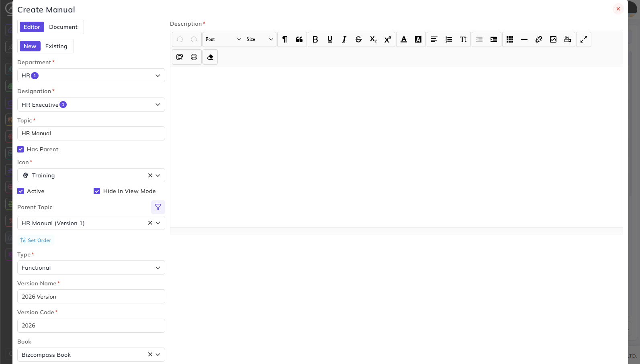
Task: Clear the Training icon selection
Action: coord(150,175)
